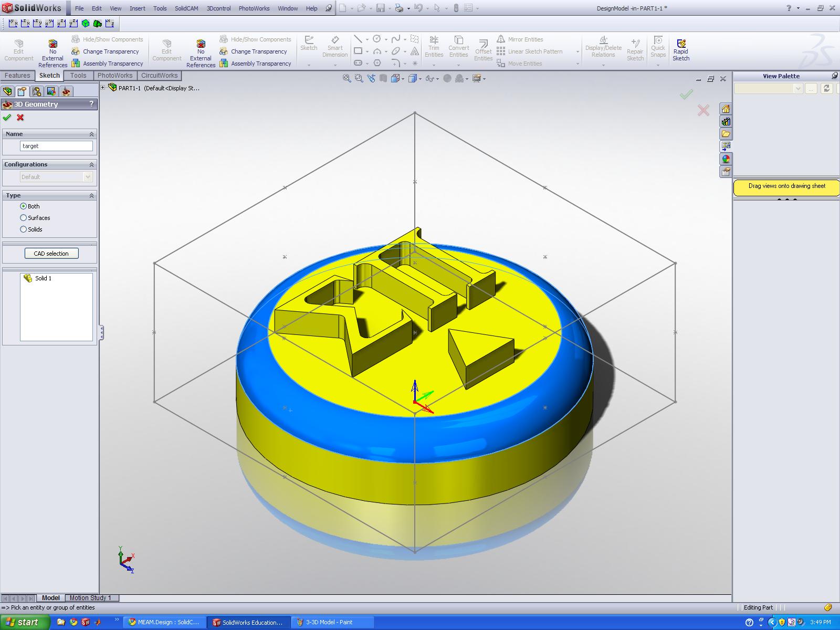Click the View Palette refresh icon
The height and width of the screenshot is (630, 840).
[x=827, y=89]
